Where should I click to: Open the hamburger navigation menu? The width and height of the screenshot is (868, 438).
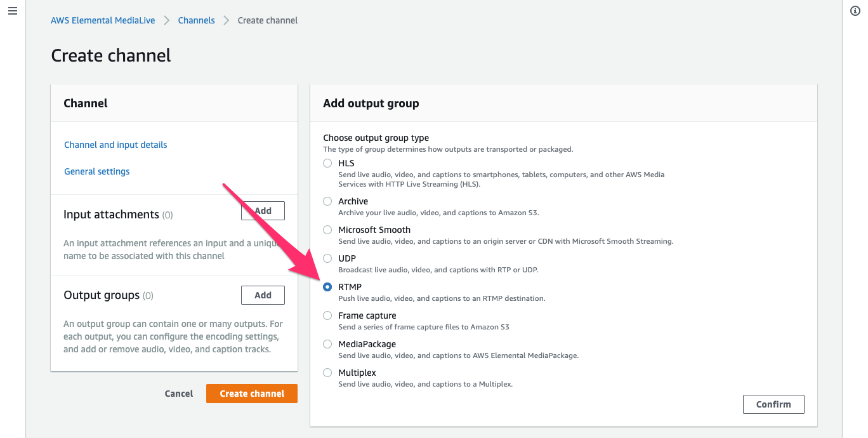tap(13, 11)
